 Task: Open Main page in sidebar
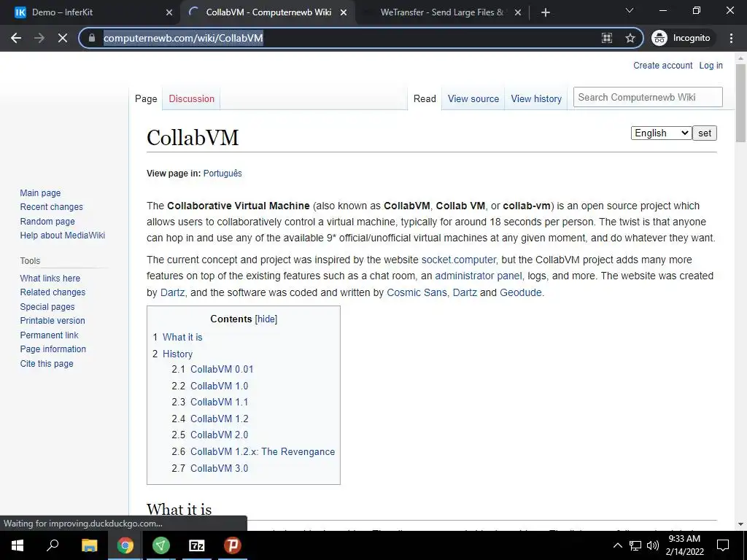point(41,192)
